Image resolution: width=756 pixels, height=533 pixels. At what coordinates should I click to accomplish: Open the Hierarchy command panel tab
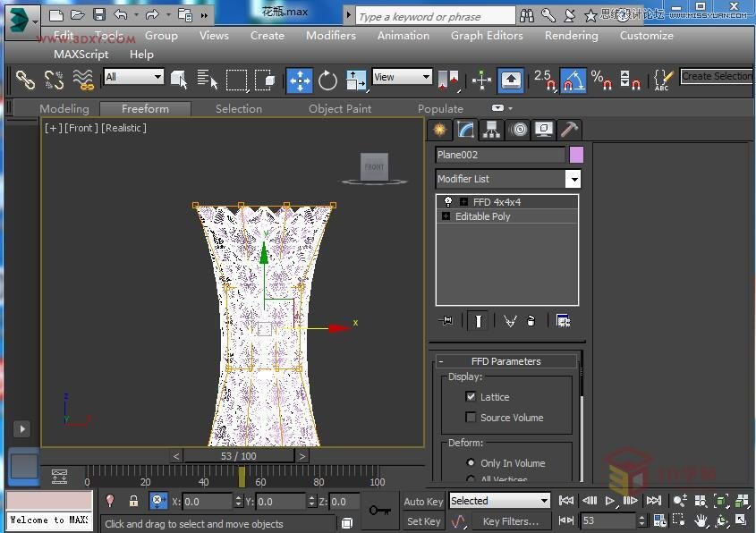(x=491, y=130)
